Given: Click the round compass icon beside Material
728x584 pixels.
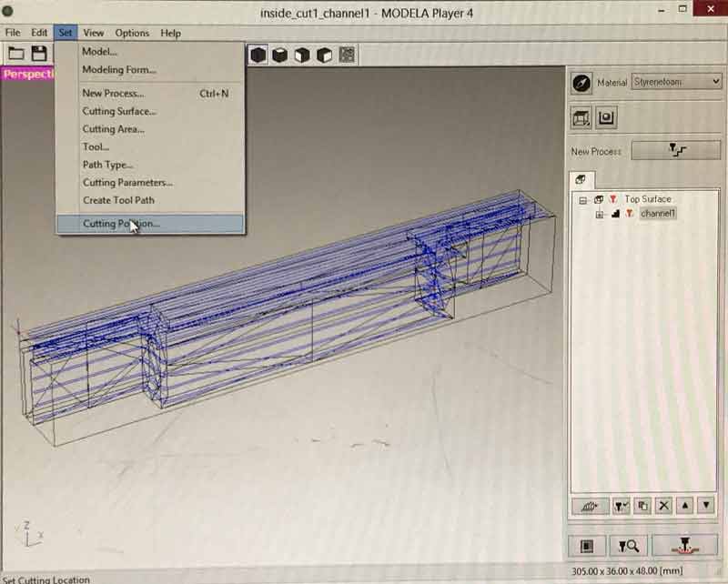Looking at the screenshot, I should tap(581, 84).
